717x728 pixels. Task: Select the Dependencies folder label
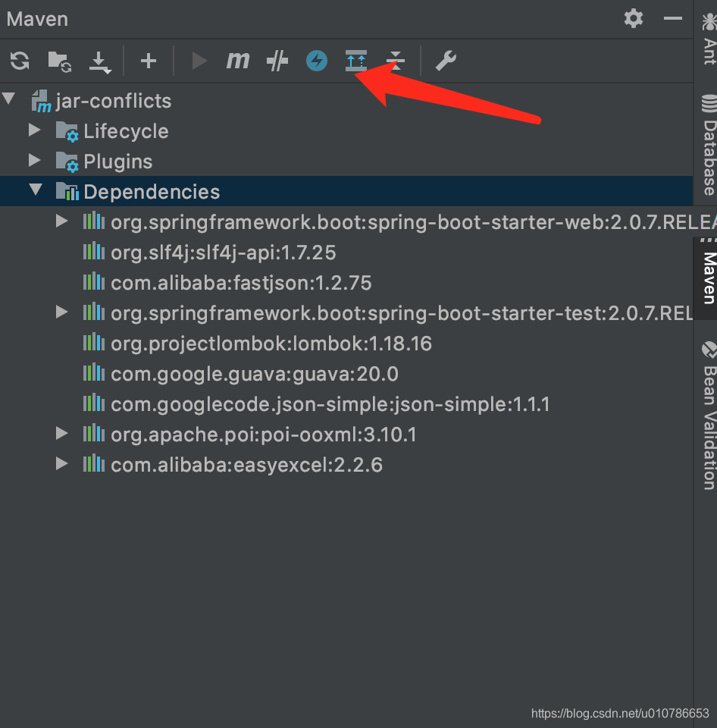pyautogui.click(x=152, y=192)
